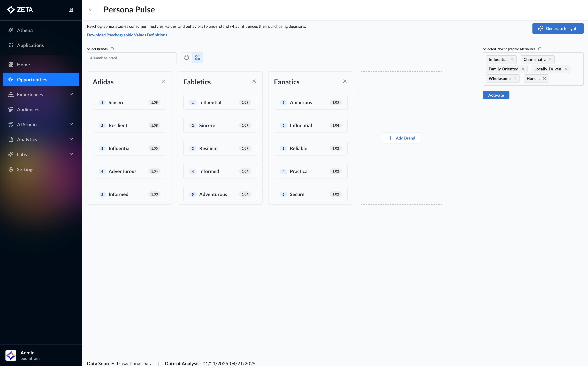Click the Opportunities target icon

[x=11, y=79]
